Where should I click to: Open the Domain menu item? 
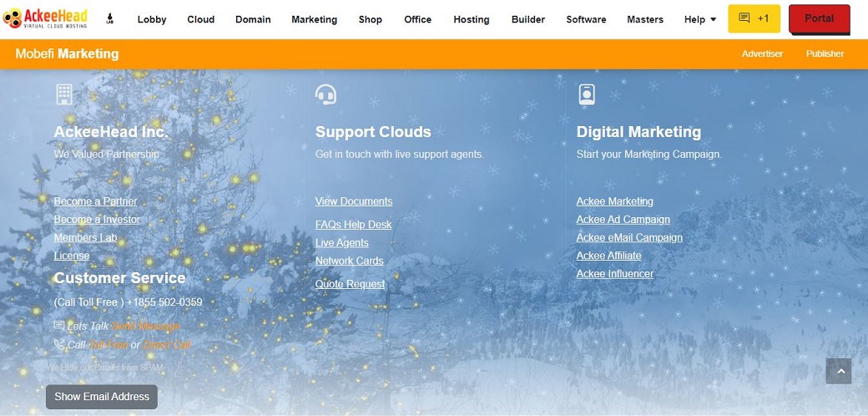point(253,19)
